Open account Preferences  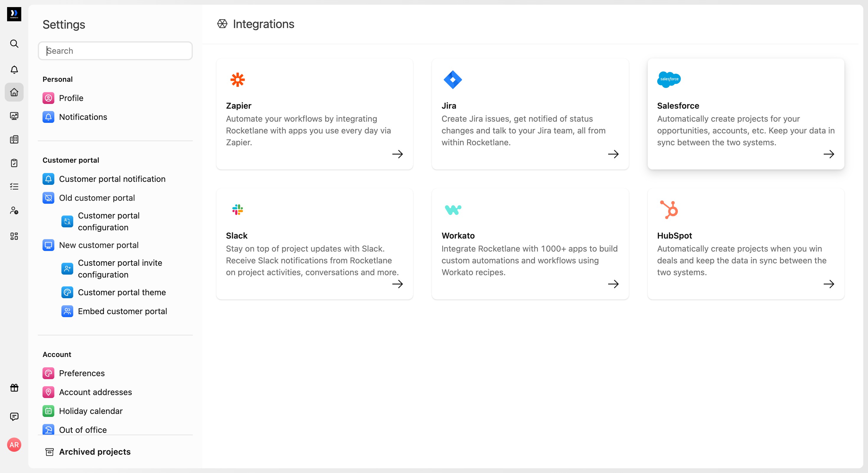[74, 373]
